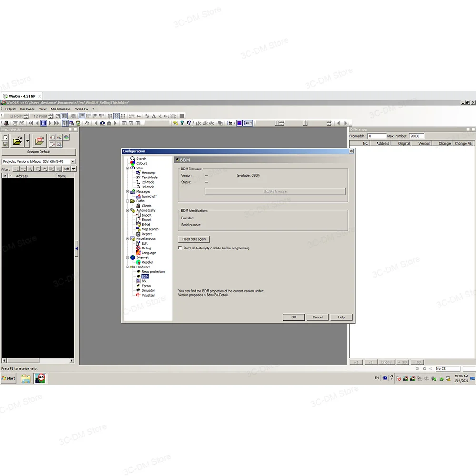Open Hexdump settings in the tree
The height and width of the screenshot is (476, 476).
[x=149, y=173]
